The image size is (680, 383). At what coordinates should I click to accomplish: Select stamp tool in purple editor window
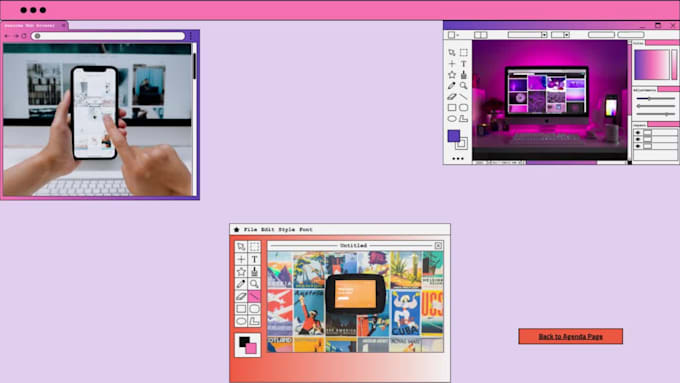(464, 75)
